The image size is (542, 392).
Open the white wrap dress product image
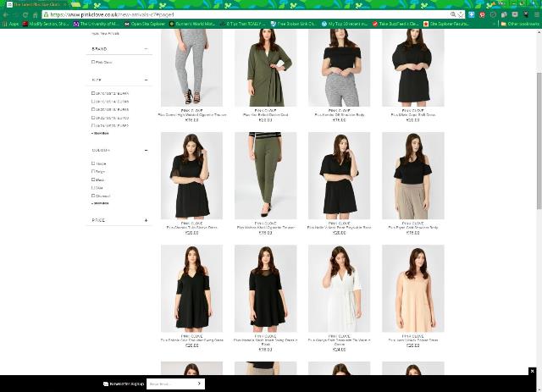339,289
